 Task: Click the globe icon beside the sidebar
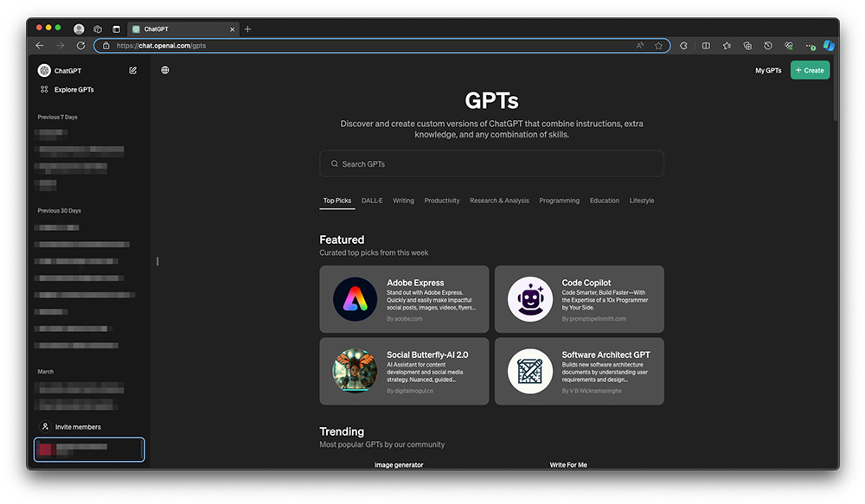165,70
